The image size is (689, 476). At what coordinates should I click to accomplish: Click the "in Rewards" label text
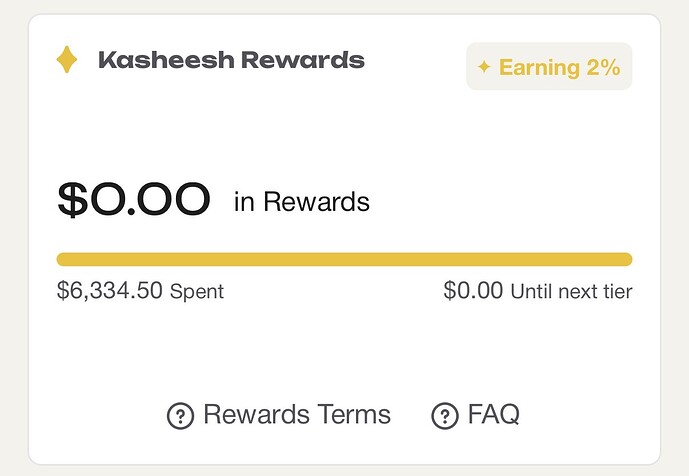pyautogui.click(x=302, y=202)
